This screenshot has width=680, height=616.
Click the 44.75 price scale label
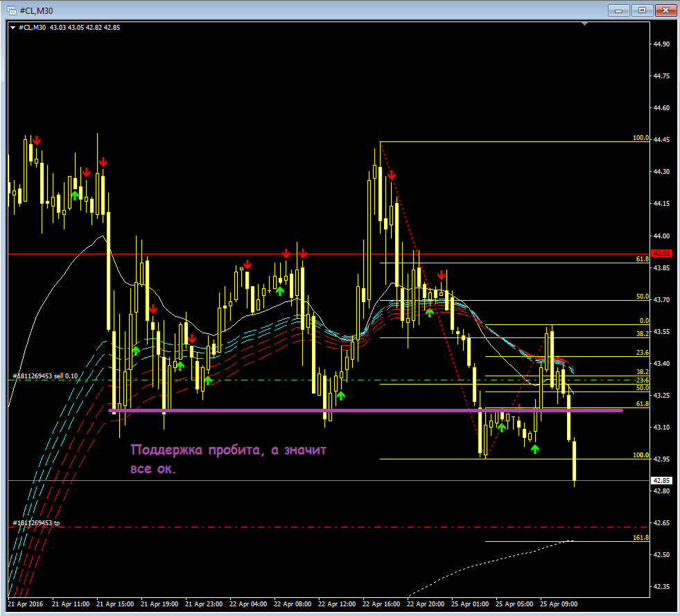click(661, 76)
